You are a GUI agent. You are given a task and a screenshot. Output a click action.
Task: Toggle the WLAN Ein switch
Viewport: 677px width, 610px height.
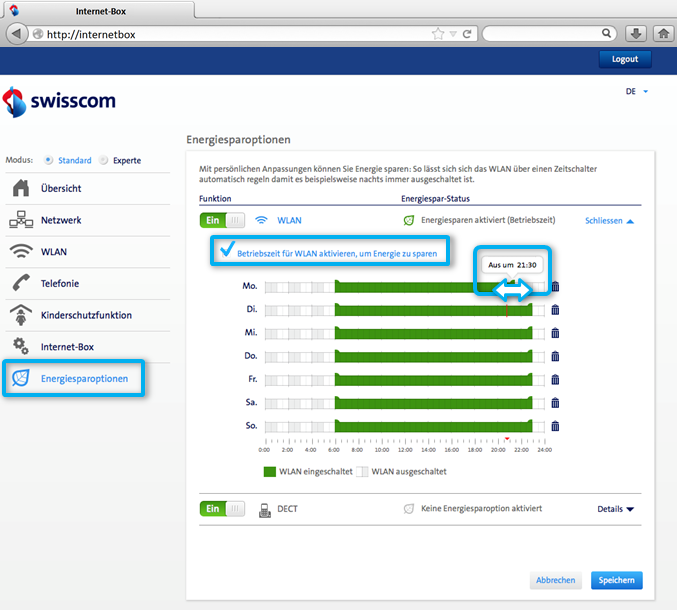pyautogui.click(x=222, y=220)
